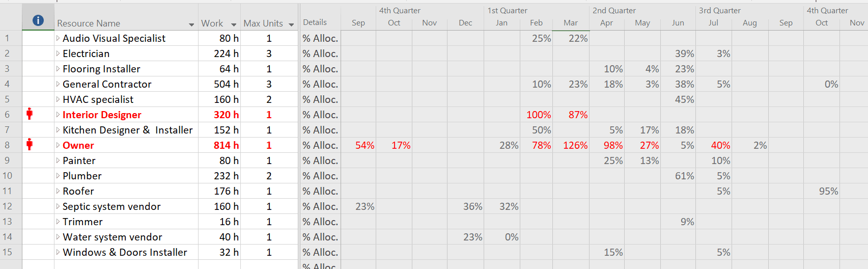
Task: Select the 2nd Quarter timescale header
Action: (x=614, y=10)
